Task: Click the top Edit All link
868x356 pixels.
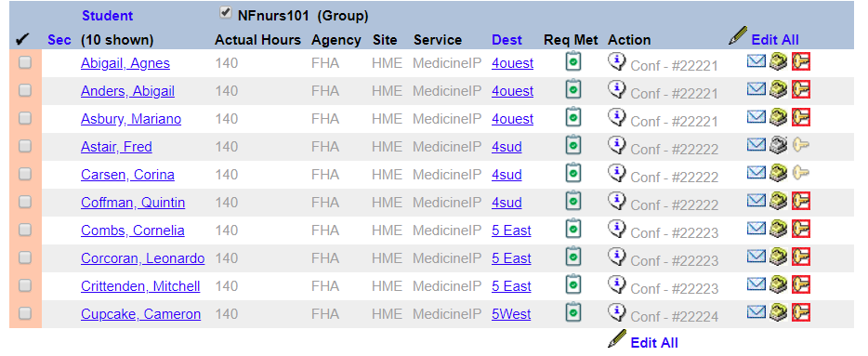Action: (774, 40)
